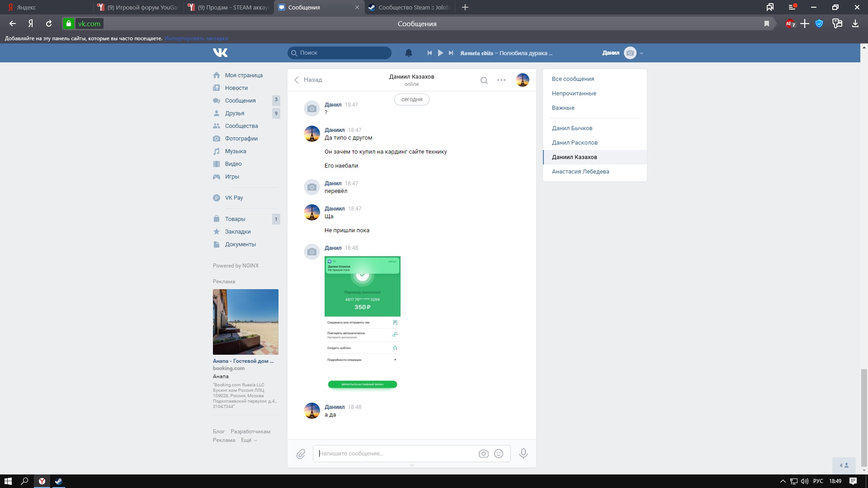Expand the Данил profile dropdown arrow
The image size is (868, 488).
(642, 53)
